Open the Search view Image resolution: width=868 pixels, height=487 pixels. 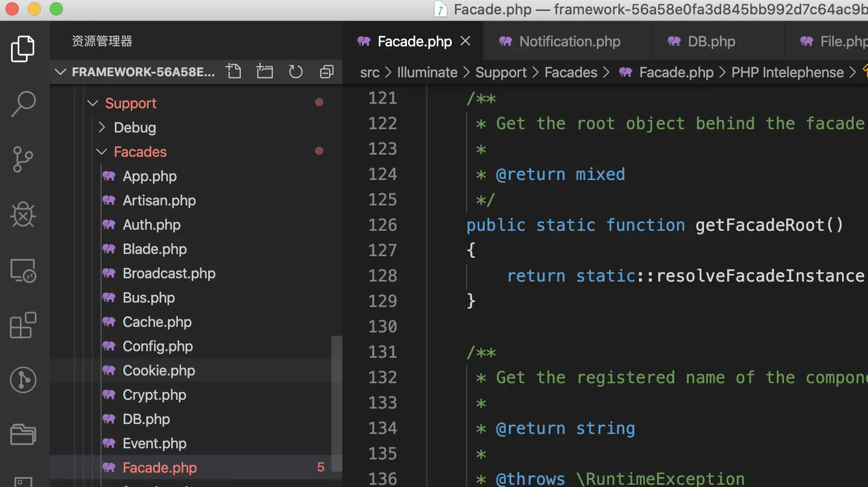coord(23,104)
